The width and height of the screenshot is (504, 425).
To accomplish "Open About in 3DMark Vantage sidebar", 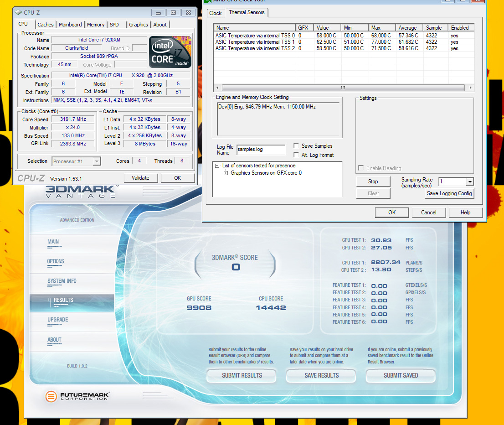I will [x=54, y=340].
